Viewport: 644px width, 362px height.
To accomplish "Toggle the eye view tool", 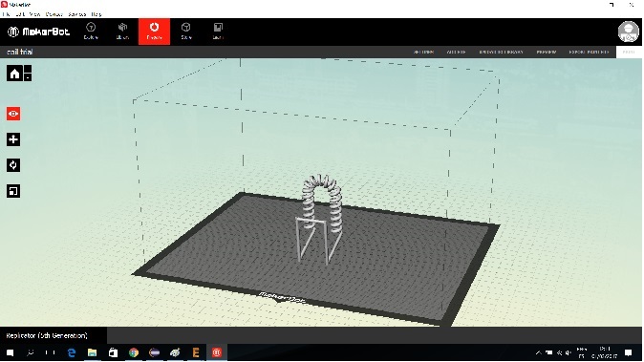I will 13,114.
